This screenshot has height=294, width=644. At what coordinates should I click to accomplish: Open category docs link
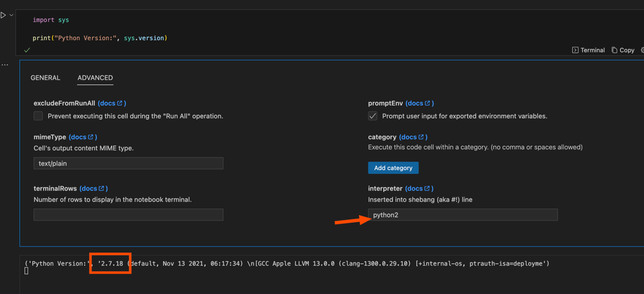pyautogui.click(x=413, y=137)
